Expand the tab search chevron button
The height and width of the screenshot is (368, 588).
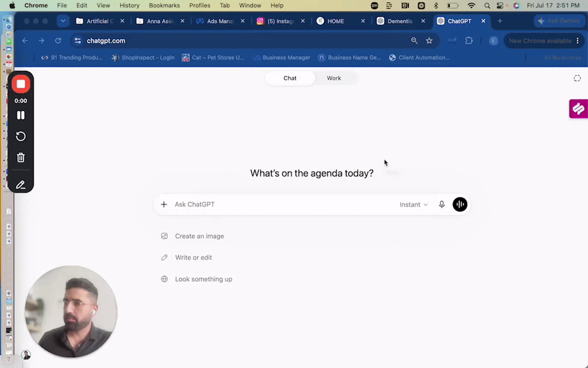pos(63,21)
